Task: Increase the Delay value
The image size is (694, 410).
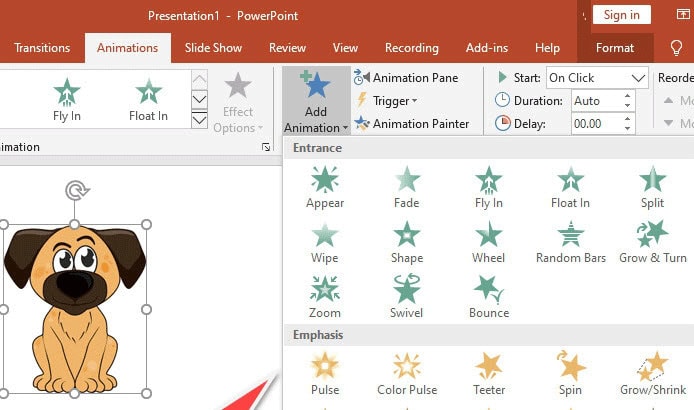Action: coord(627,119)
